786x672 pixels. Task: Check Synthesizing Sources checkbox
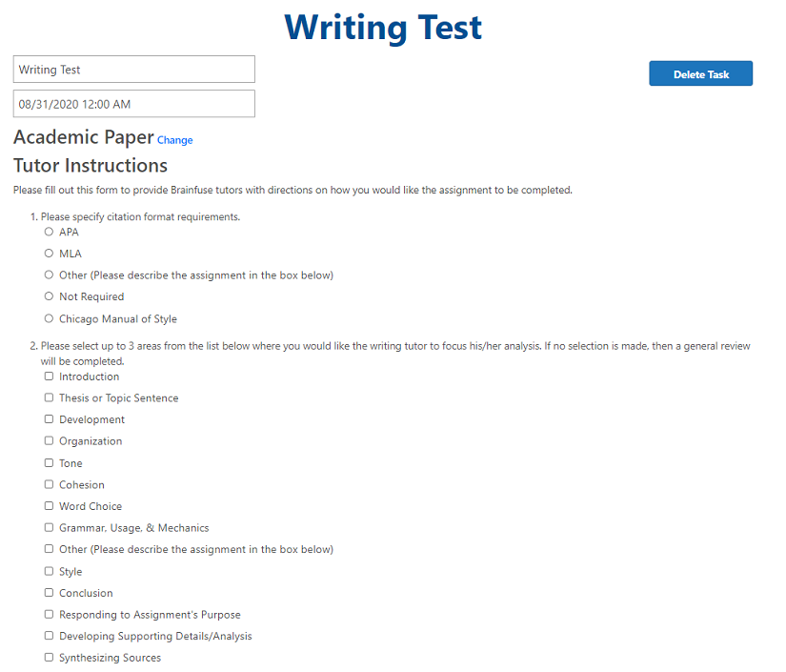click(49, 658)
